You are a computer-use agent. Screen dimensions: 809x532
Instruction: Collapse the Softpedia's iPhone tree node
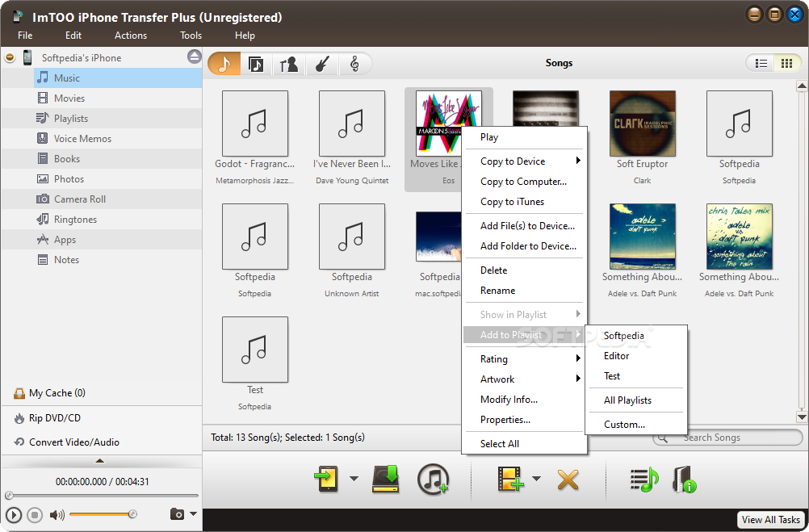[10, 57]
